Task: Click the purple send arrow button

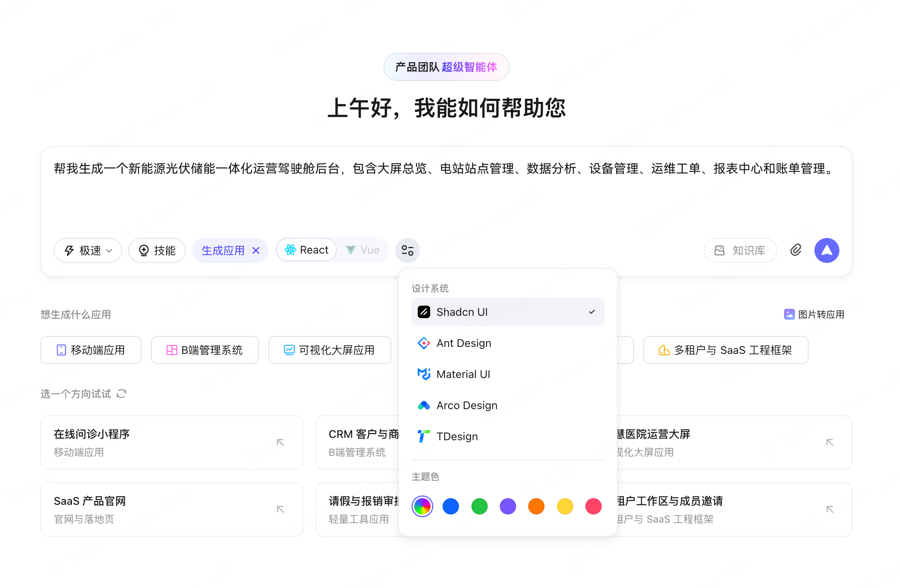Action: (826, 250)
